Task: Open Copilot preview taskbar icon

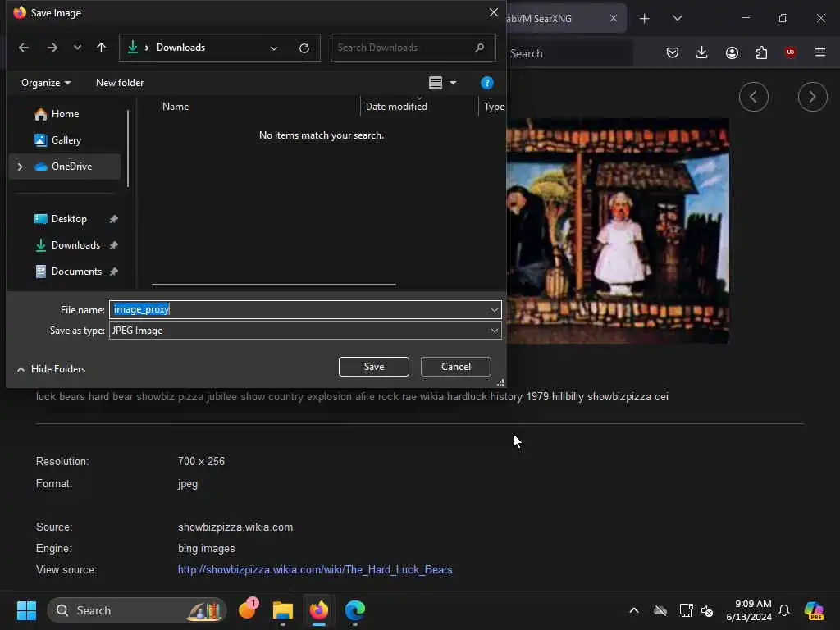Action: [813, 610]
